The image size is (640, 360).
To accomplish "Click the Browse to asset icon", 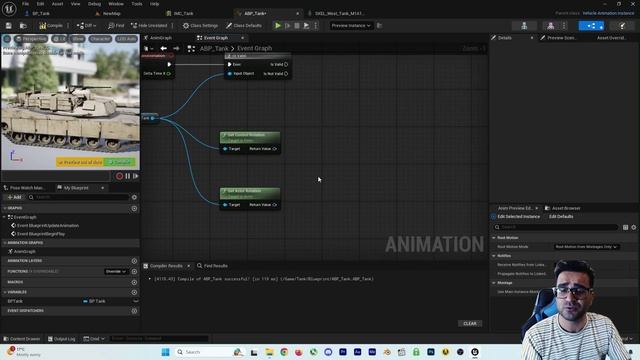I will click(23, 26).
